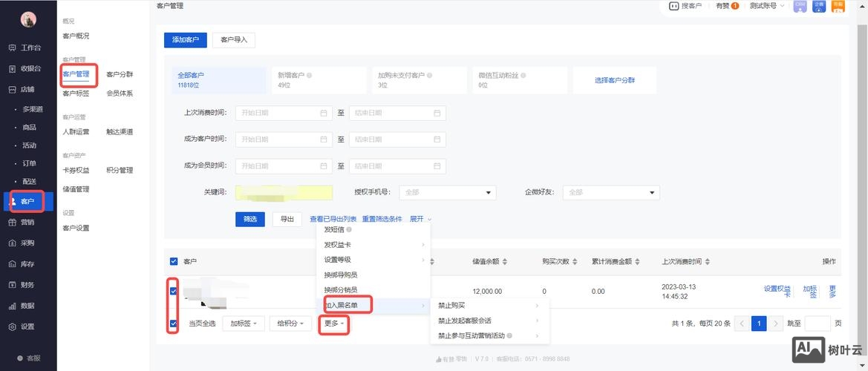Open the 加标签 bulk dropdown
This screenshot has width=868, height=371.
244,324
